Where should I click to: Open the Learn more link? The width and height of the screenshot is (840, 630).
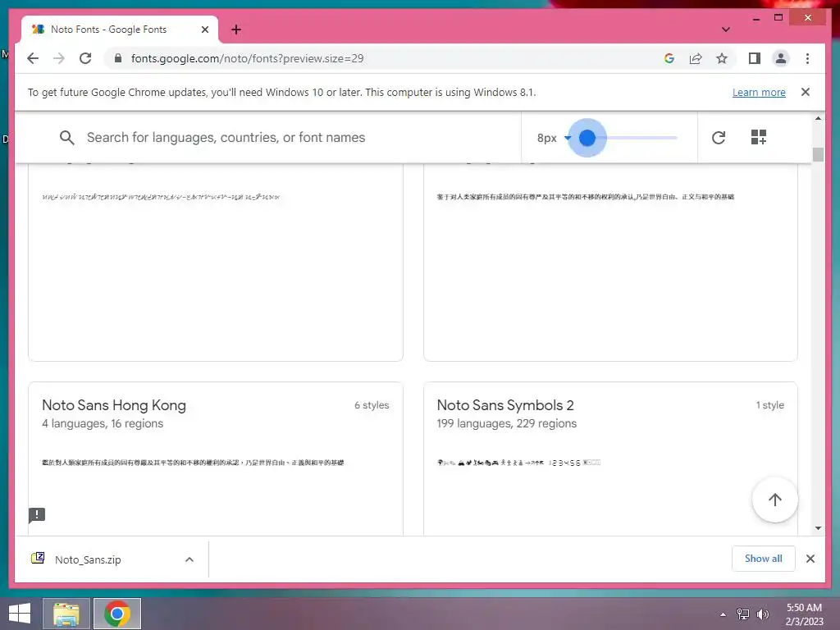759,92
